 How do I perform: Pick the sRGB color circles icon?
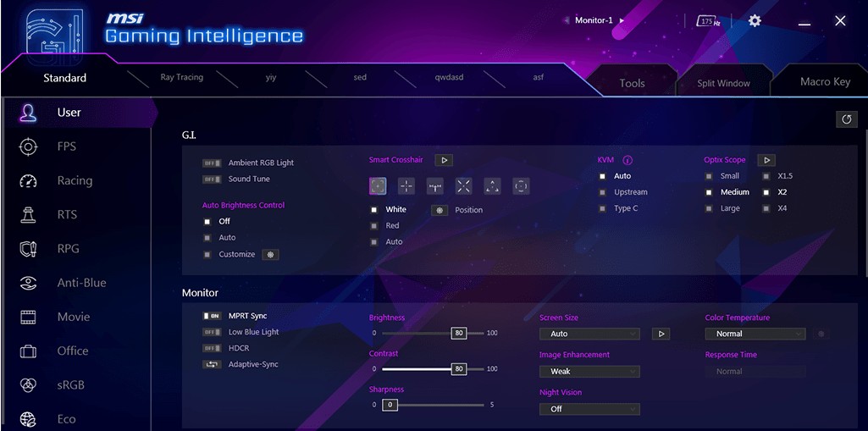tap(28, 385)
